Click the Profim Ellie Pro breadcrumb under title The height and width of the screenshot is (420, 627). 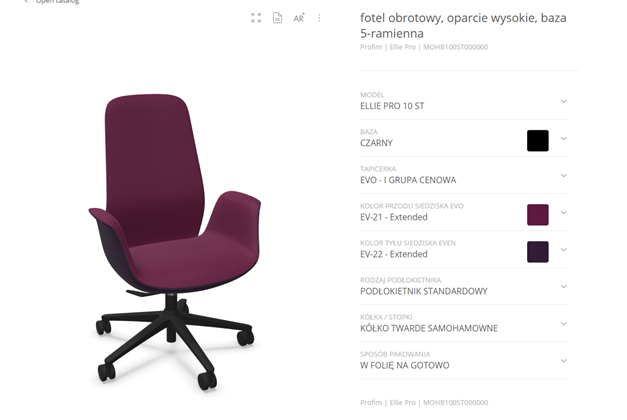click(x=424, y=47)
